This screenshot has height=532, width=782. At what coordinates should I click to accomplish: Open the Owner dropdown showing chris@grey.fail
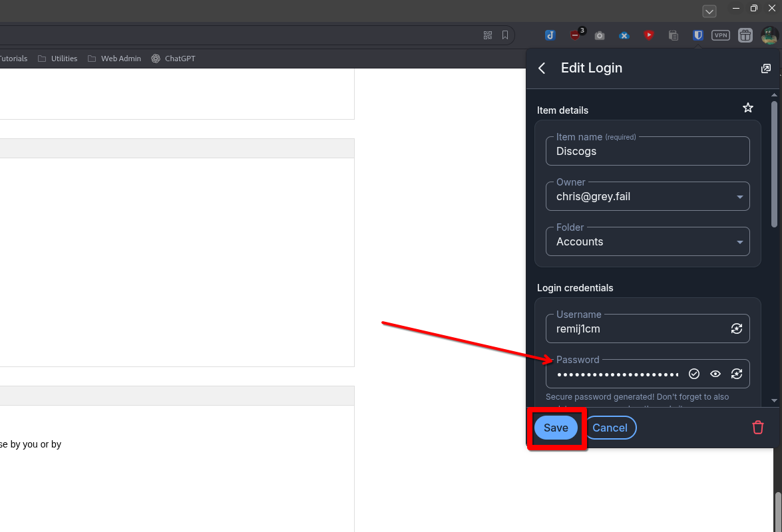pos(647,196)
